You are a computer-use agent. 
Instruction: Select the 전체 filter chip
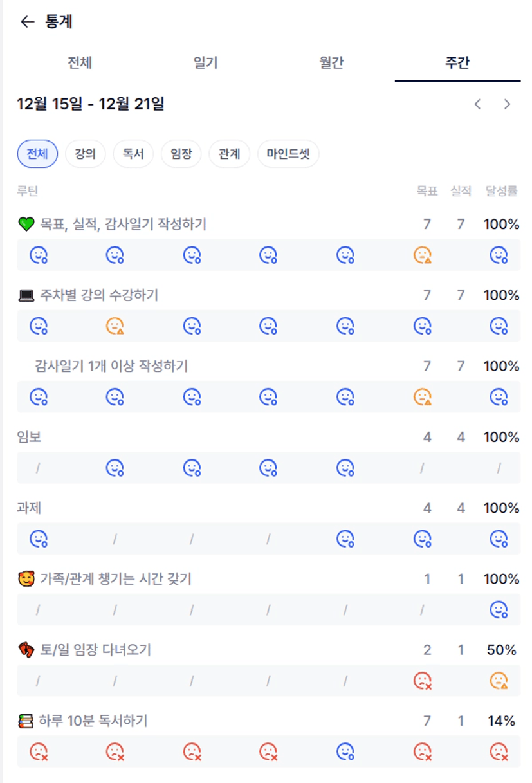(x=37, y=154)
